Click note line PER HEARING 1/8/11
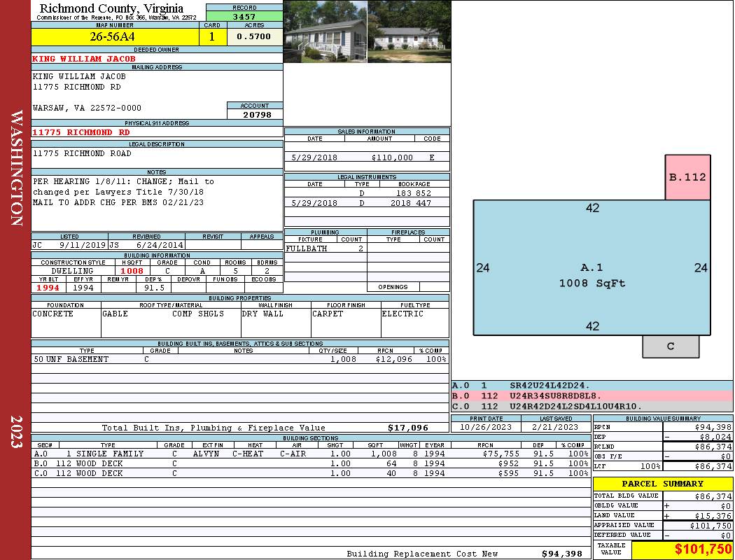 [123, 181]
